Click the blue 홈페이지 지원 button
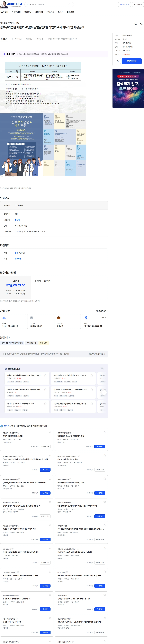 (x=132, y=61)
